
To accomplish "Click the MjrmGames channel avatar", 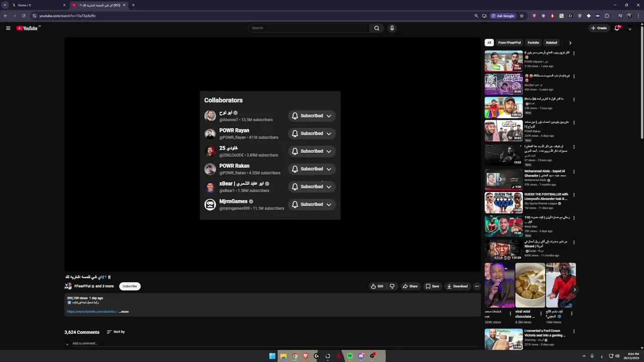I will pyautogui.click(x=210, y=204).
